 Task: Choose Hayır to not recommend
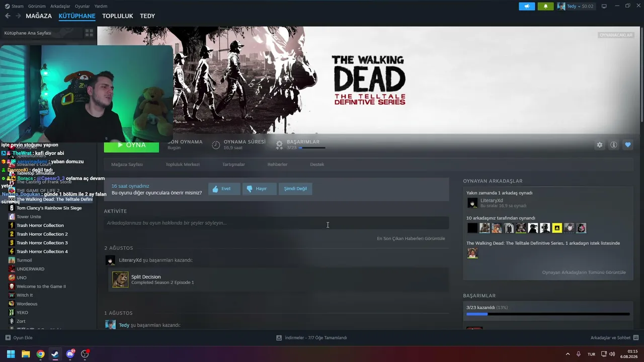pos(259,189)
